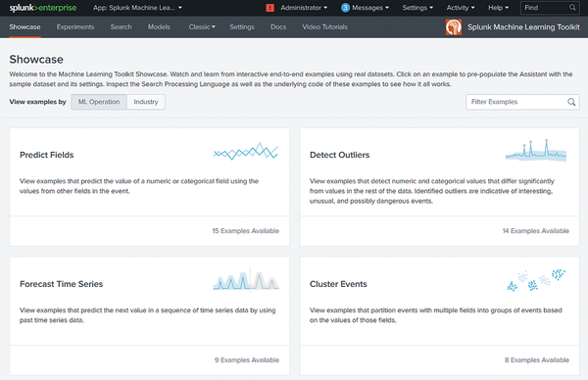Select the ML Operation view toggle
588x380 pixels.
[x=99, y=102]
